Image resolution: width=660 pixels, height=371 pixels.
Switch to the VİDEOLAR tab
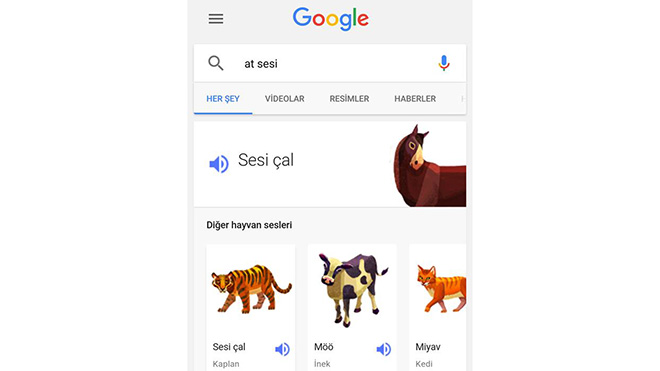(285, 99)
